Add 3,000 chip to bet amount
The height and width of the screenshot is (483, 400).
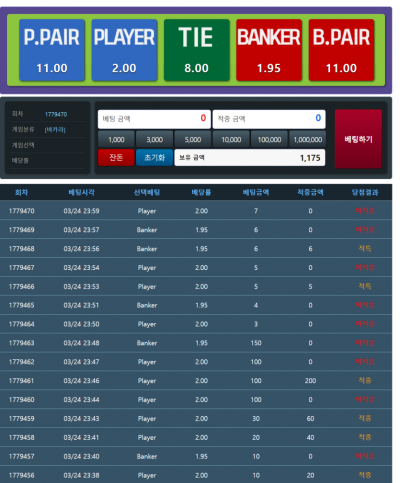[154, 139]
